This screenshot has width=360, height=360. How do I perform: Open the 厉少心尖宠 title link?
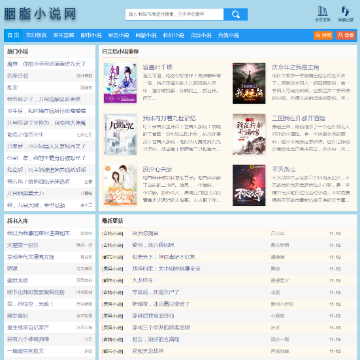point(158,169)
